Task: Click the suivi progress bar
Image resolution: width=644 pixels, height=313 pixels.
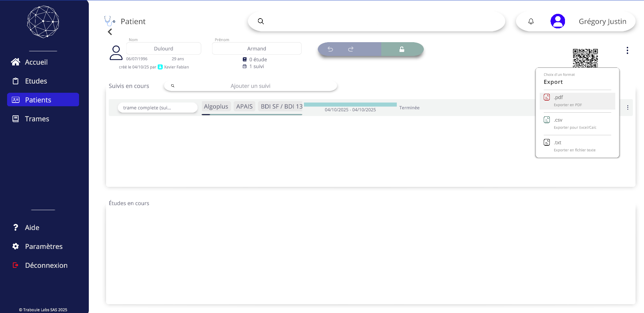Action: point(350,105)
